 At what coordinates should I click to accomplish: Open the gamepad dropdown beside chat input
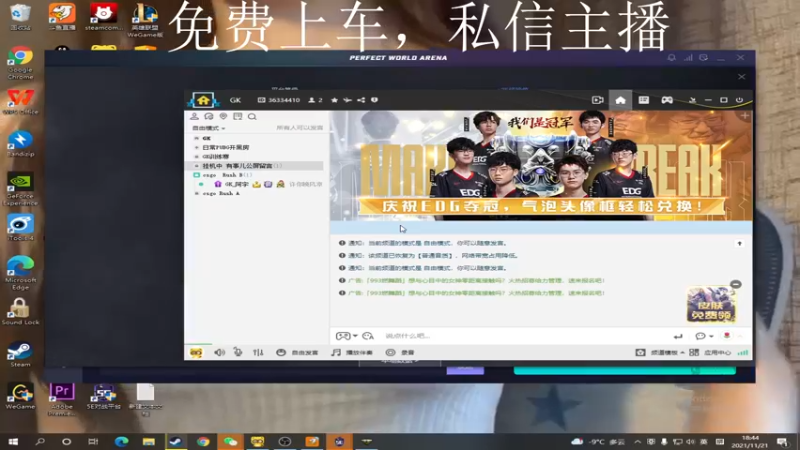tap(346, 336)
